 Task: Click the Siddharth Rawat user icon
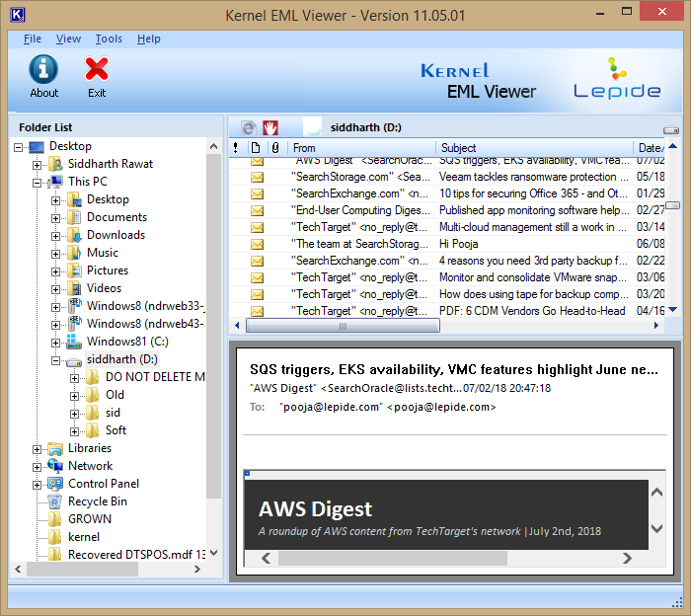point(55,164)
